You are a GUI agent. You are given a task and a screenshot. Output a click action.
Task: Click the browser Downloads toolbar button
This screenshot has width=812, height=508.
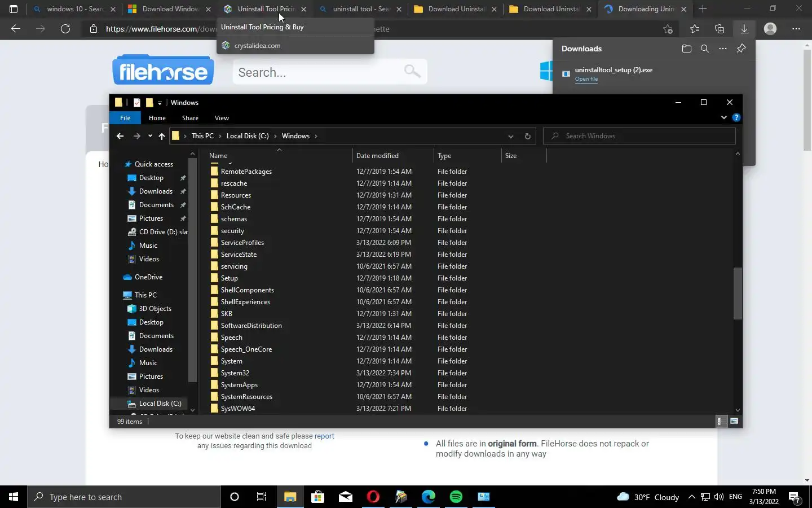point(744,29)
